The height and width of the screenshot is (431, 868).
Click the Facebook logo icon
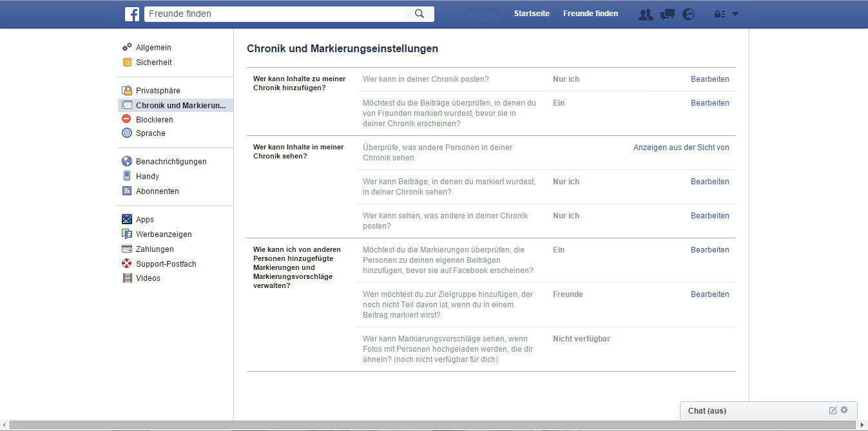pyautogui.click(x=131, y=14)
